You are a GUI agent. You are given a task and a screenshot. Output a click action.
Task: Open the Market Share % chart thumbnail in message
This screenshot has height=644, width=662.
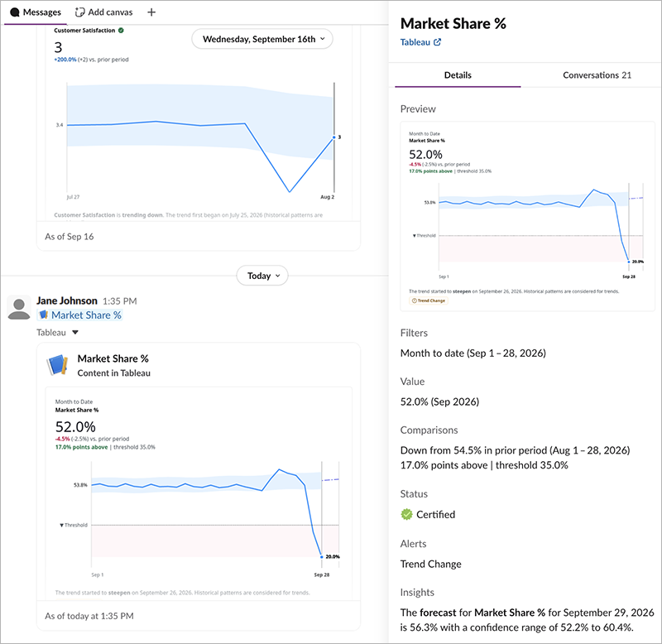pos(199,493)
